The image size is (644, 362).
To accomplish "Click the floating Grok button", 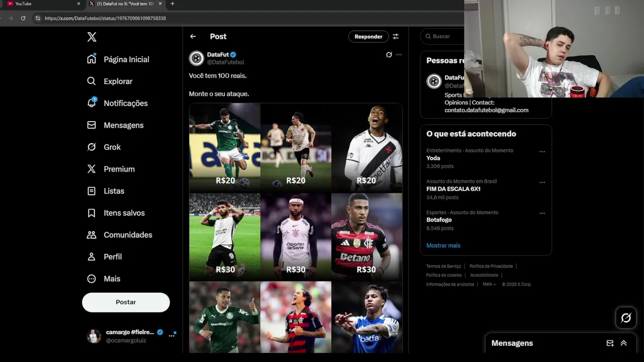I will 626,318.
